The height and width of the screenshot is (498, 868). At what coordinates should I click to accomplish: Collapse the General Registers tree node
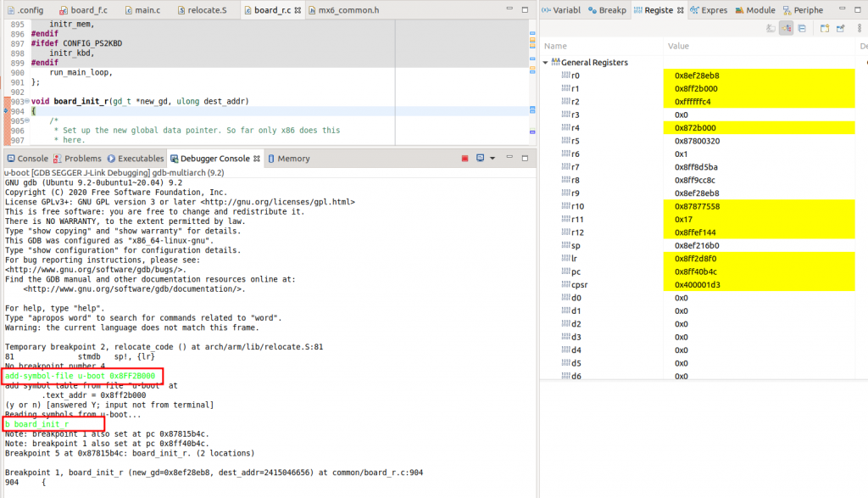click(547, 63)
